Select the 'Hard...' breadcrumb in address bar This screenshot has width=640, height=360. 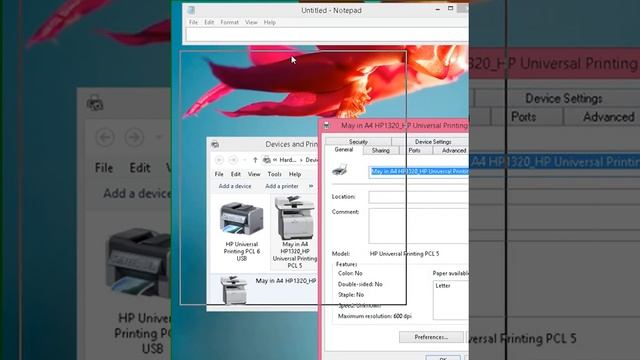(287, 160)
